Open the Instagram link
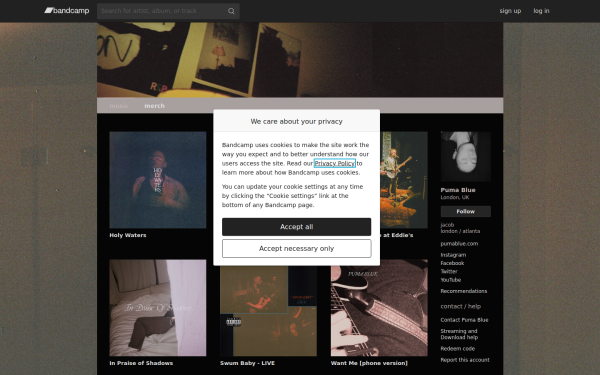Viewport: 600px width, 375px height. (x=453, y=255)
